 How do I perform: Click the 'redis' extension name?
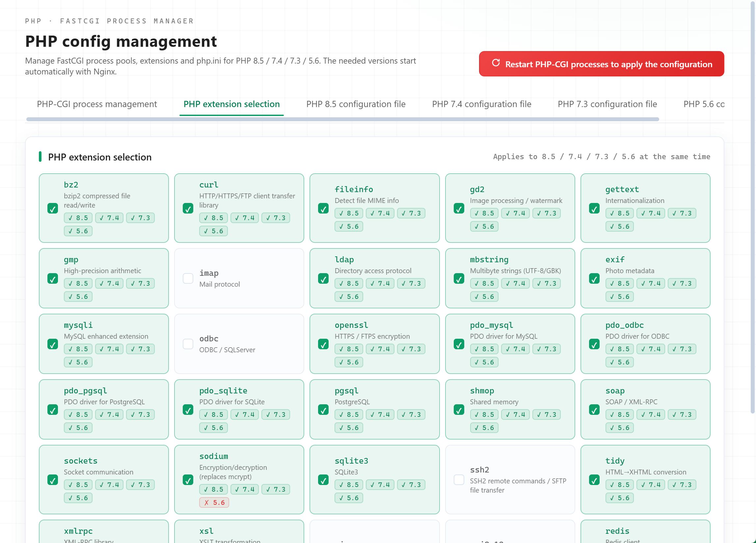pos(617,531)
